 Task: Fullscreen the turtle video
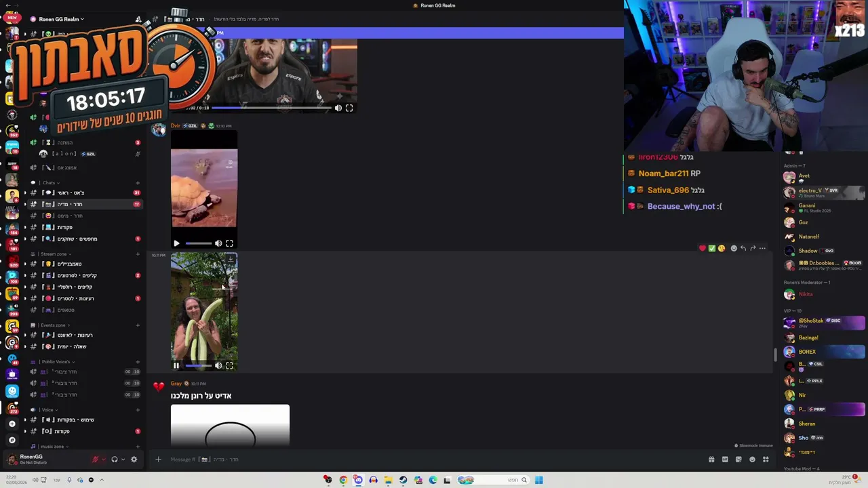tap(229, 243)
